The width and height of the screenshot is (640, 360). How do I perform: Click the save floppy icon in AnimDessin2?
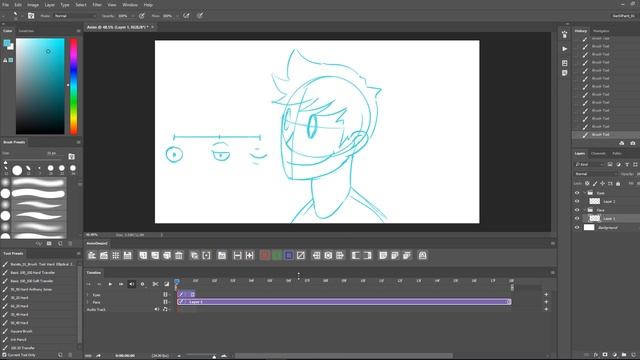pos(128,256)
